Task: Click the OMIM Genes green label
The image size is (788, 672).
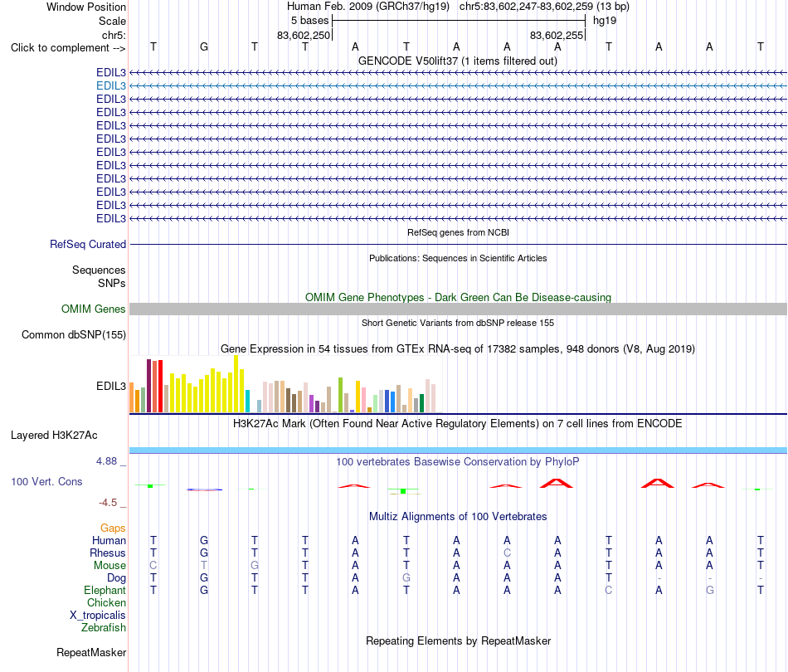Action: click(x=94, y=309)
